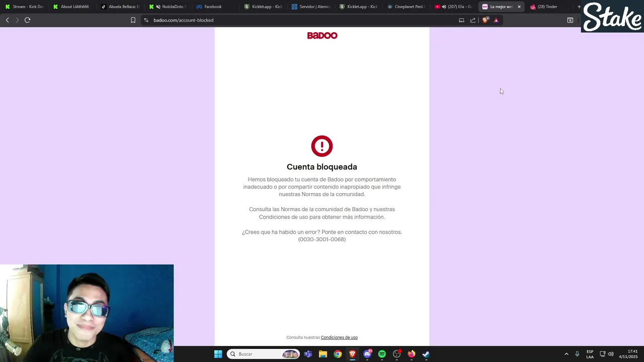The width and height of the screenshot is (644, 362).
Task: Switch to Abuela Bellaca TikTok tab
Action: (120, 7)
